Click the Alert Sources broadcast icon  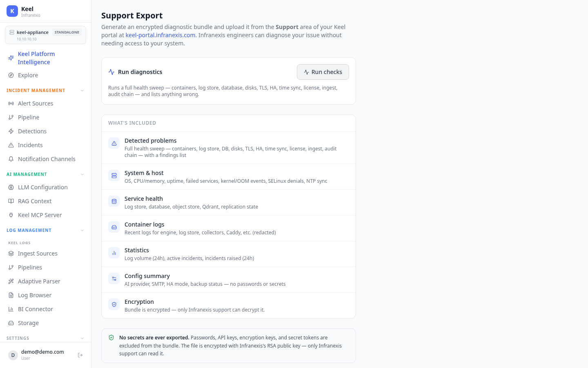[x=11, y=103]
